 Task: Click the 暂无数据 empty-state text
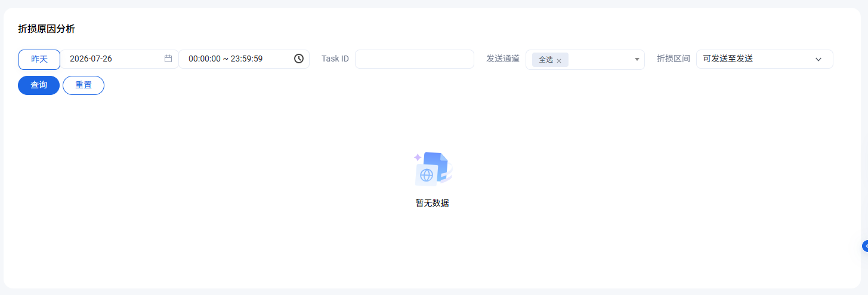[x=432, y=203]
